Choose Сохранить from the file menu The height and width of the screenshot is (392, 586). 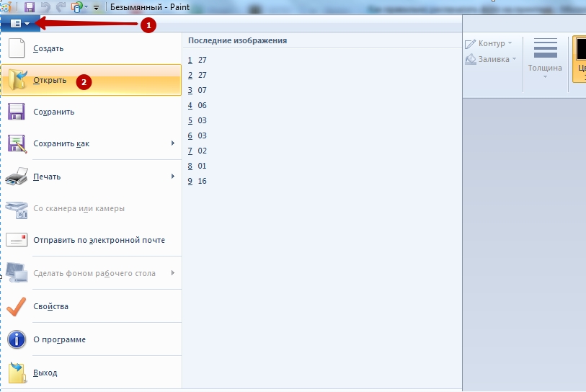click(x=53, y=112)
